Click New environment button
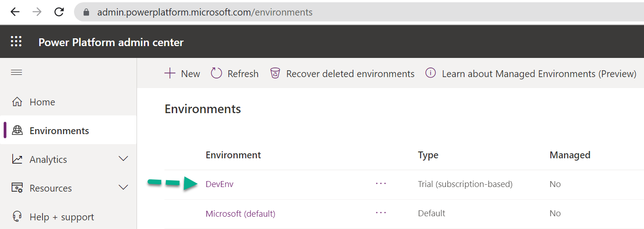 182,73
